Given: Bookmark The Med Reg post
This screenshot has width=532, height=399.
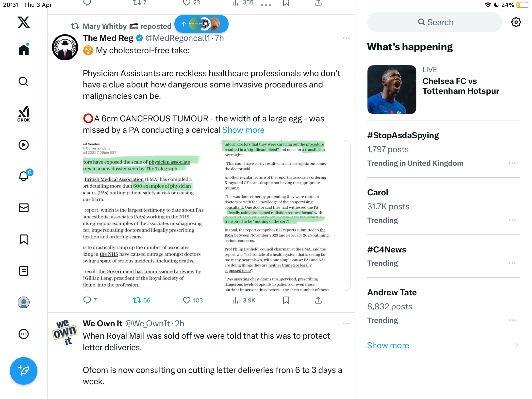Looking at the screenshot, I should (x=286, y=300).
